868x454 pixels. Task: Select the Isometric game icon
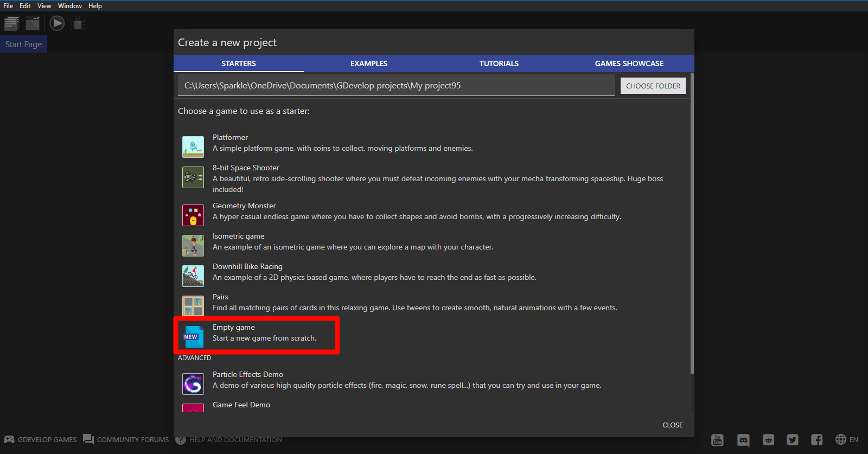[193, 245]
